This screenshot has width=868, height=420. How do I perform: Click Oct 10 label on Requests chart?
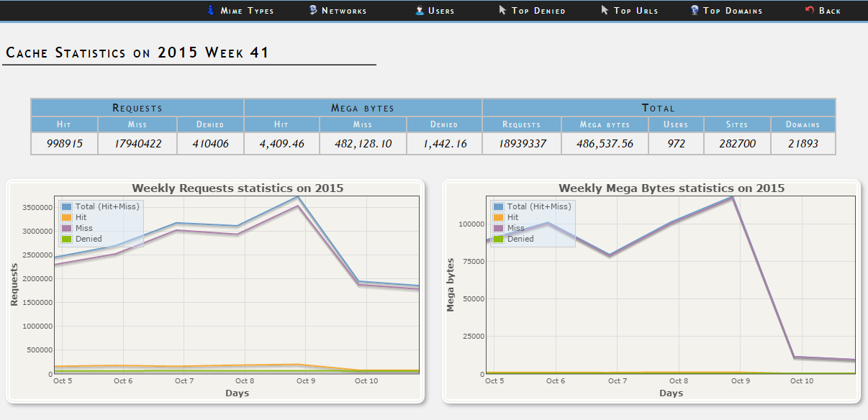coord(367,381)
